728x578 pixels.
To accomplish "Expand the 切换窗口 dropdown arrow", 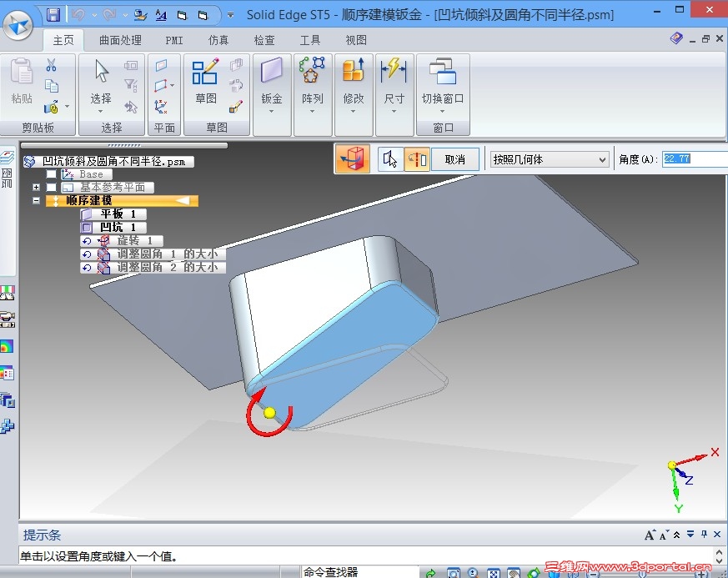I will [x=442, y=112].
